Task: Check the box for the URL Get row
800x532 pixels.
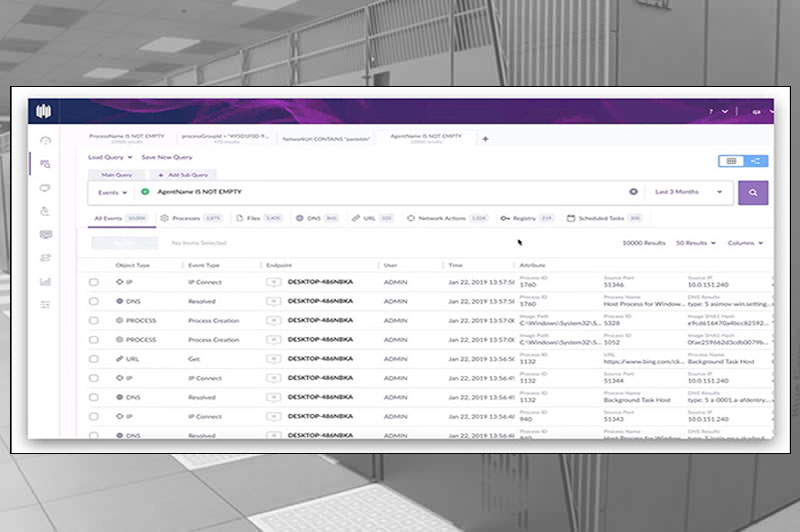Action: click(94, 358)
